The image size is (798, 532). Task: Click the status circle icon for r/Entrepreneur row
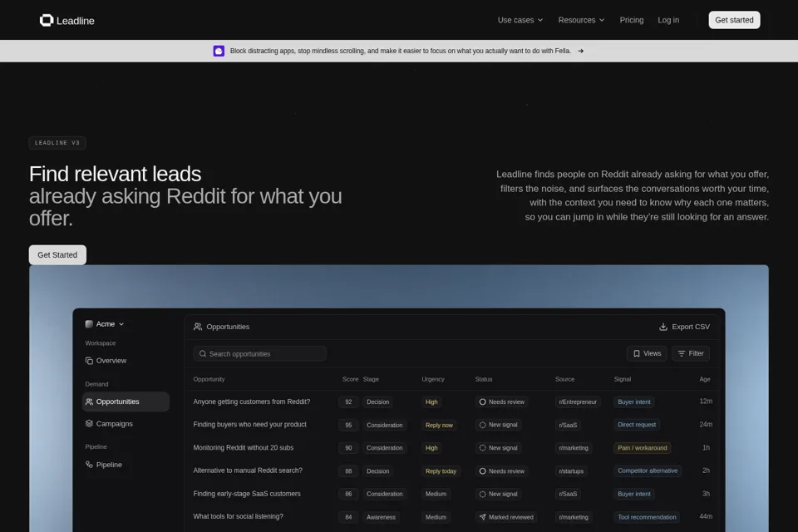pos(482,402)
